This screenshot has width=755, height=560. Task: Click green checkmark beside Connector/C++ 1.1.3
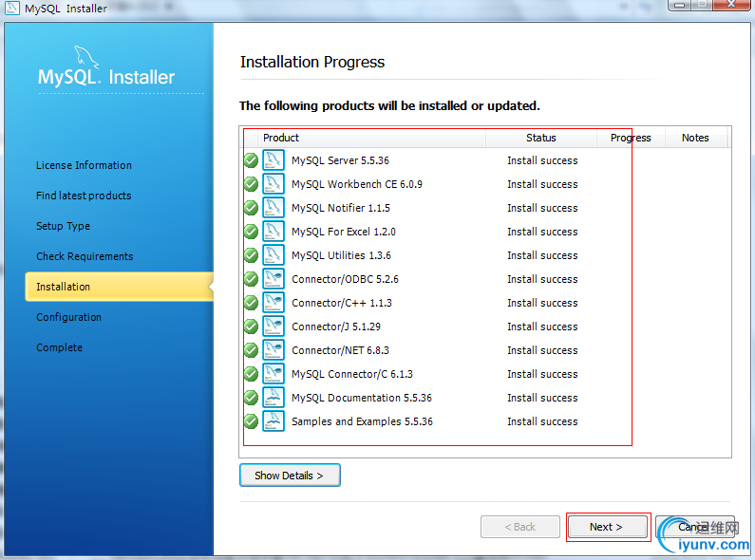252,303
